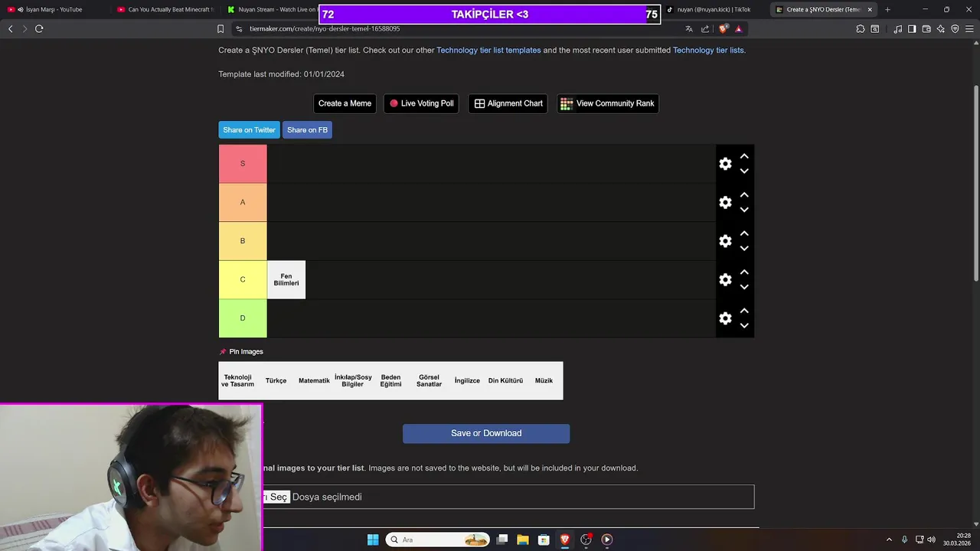Click the share page icon

[x=705, y=29]
